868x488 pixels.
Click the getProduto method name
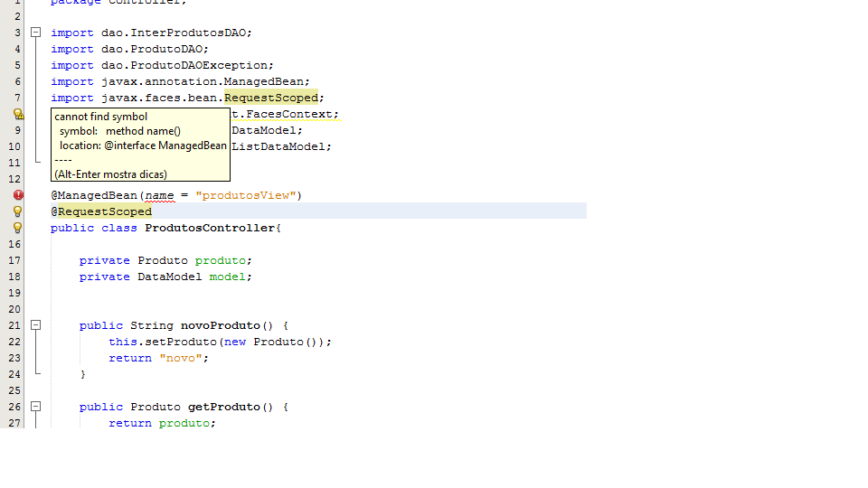point(224,407)
